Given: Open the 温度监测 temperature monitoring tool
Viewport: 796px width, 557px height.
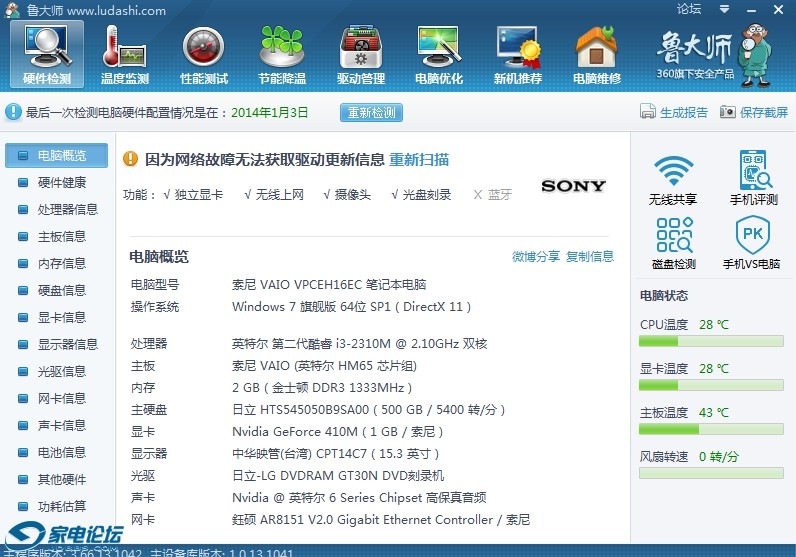Looking at the screenshot, I should coord(125,54).
